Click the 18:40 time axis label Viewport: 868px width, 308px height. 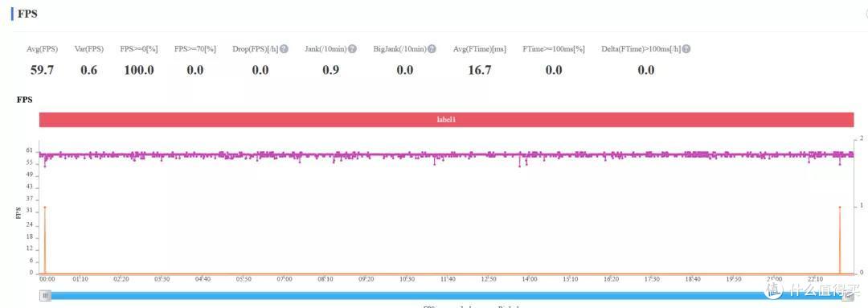click(693, 279)
